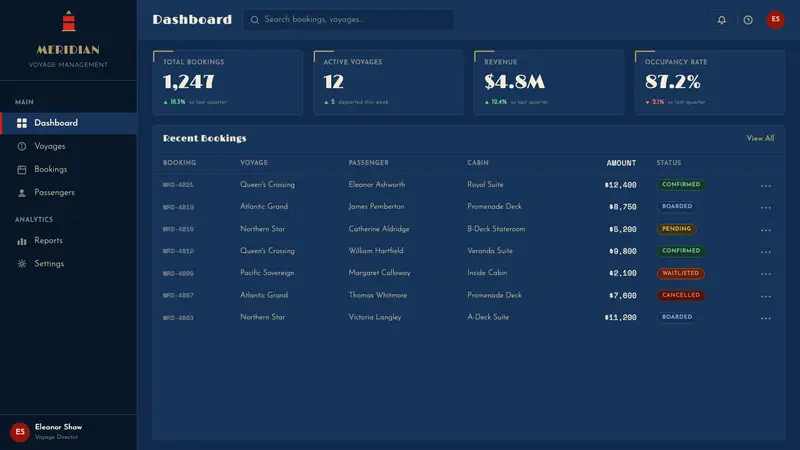Click the search magnifier icon
The image size is (800, 450).
coord(255,20)
